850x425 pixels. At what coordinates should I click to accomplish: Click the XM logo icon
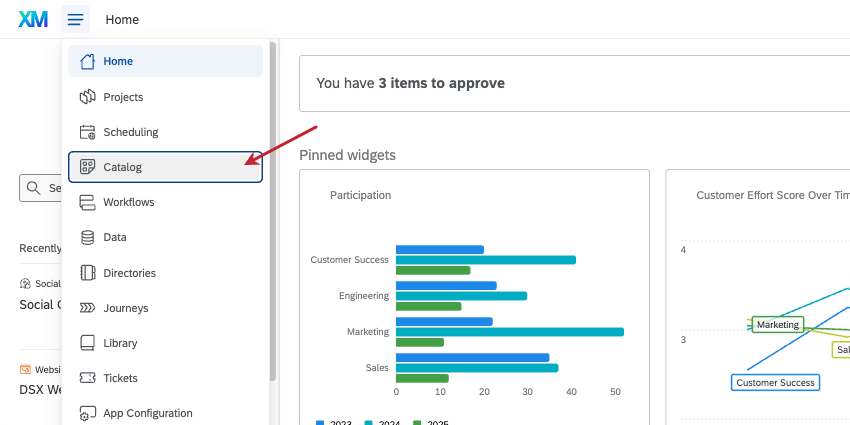click(x=33, y=19)
